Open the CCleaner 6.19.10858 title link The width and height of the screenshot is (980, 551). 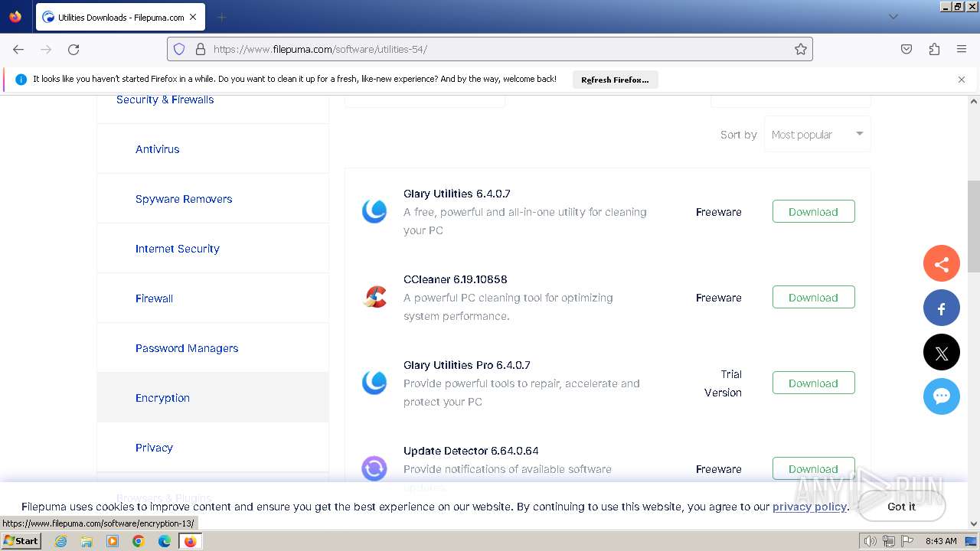click(x=456, y=279)
